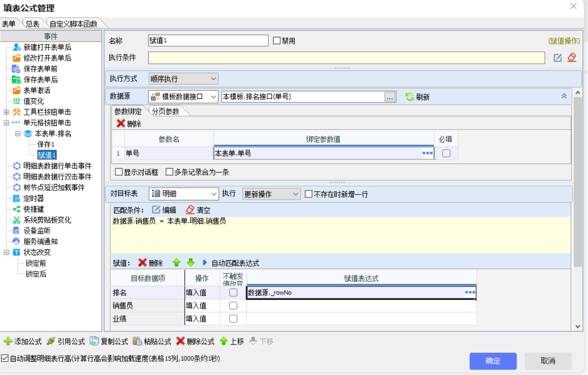This screenshot has width=588, height=375.
Task: Click the red eraser icon beside 执行条件
Action: (572, 58)
